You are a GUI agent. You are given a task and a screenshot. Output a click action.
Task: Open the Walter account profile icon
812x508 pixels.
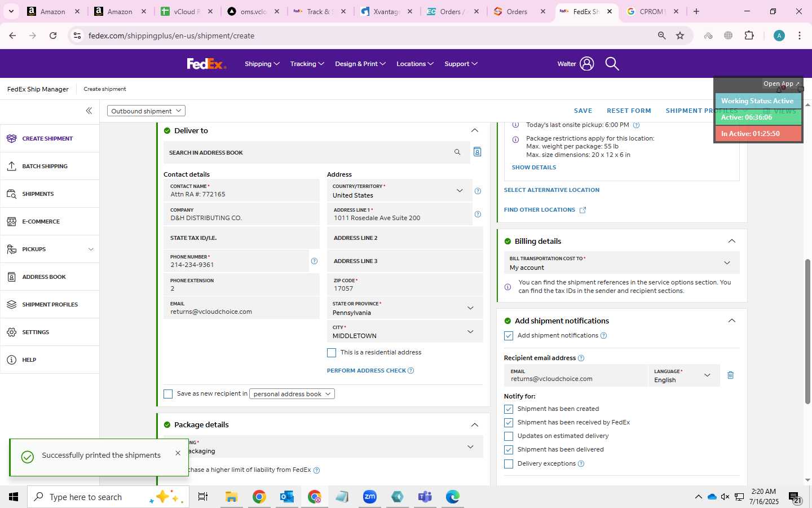[x=586, y=64]
